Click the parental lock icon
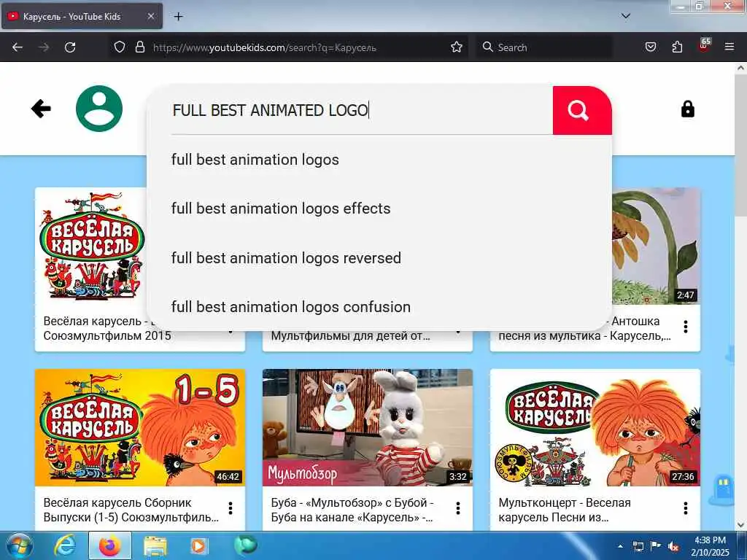The width and height of the screenshot is (747, 560). click(x=687, y=109)
